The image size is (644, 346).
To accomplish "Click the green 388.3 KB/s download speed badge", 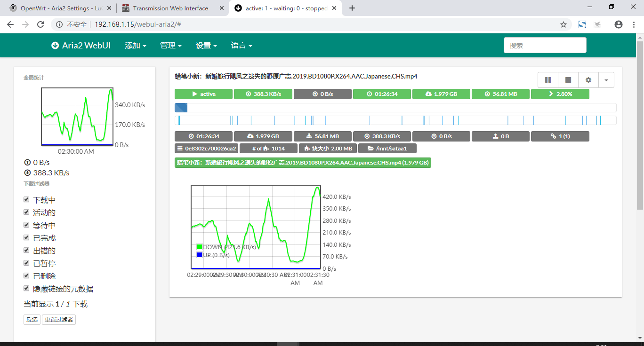I will coord(263,94).
